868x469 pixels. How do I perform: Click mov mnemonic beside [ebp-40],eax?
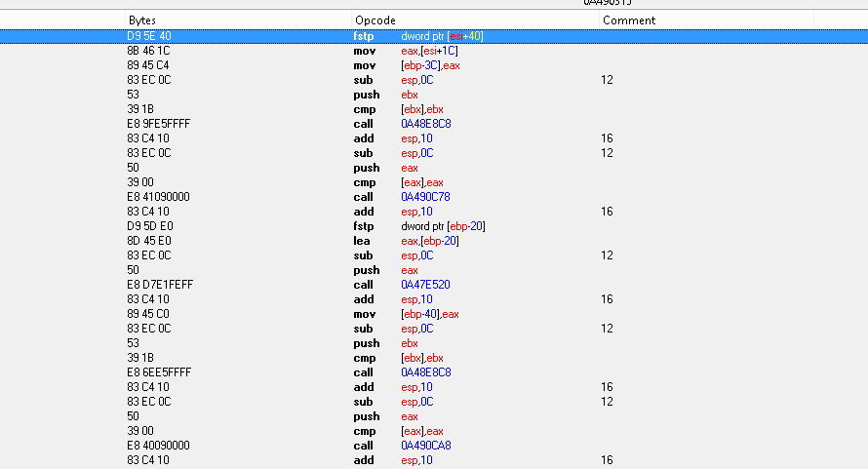(364, 314)
